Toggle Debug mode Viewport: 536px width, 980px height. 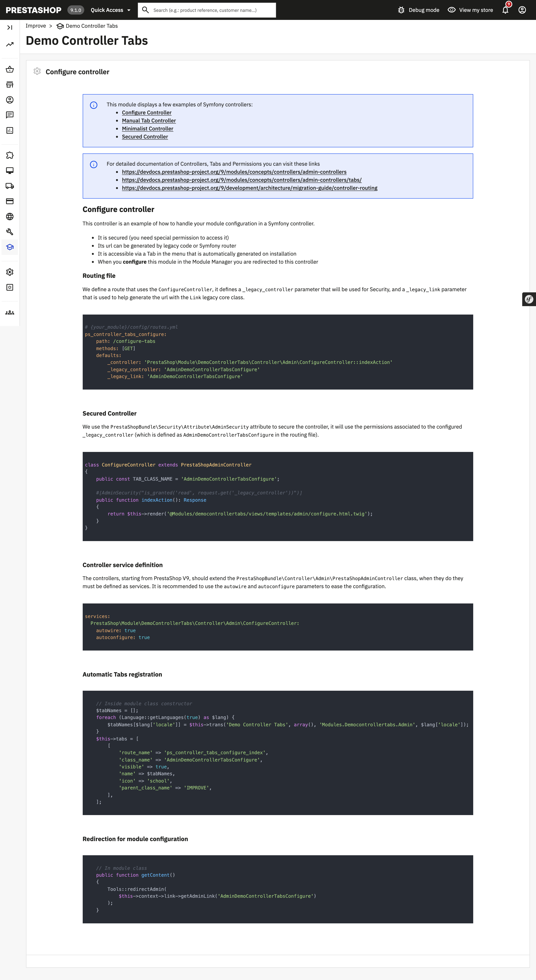(x=419, y=10)
